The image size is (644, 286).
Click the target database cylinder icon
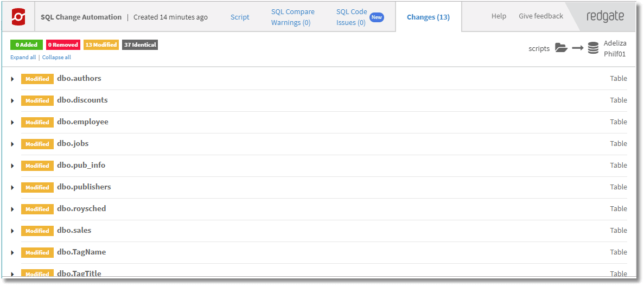coord(592,48)
